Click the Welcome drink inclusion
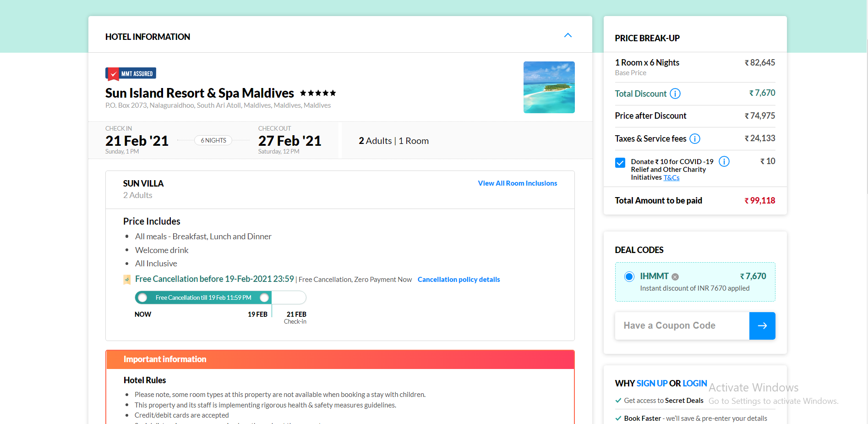The image size is (868, 424). (x=162, y=250)
